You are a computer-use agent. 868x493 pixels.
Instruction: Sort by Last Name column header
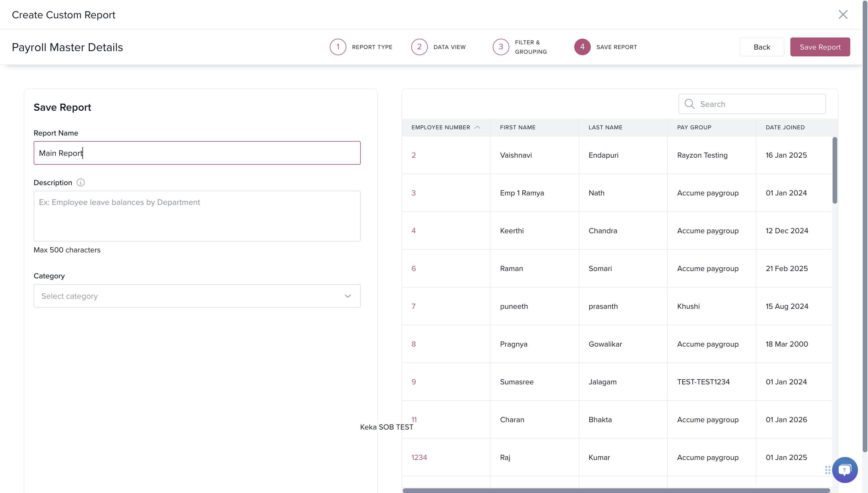pyautogui.click(x=605, y=127)
